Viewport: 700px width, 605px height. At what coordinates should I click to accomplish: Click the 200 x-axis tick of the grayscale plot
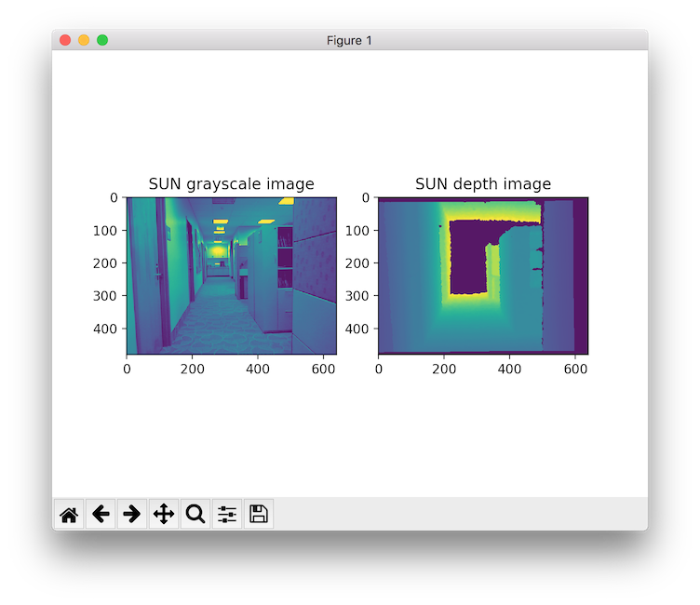coord(193,370)
